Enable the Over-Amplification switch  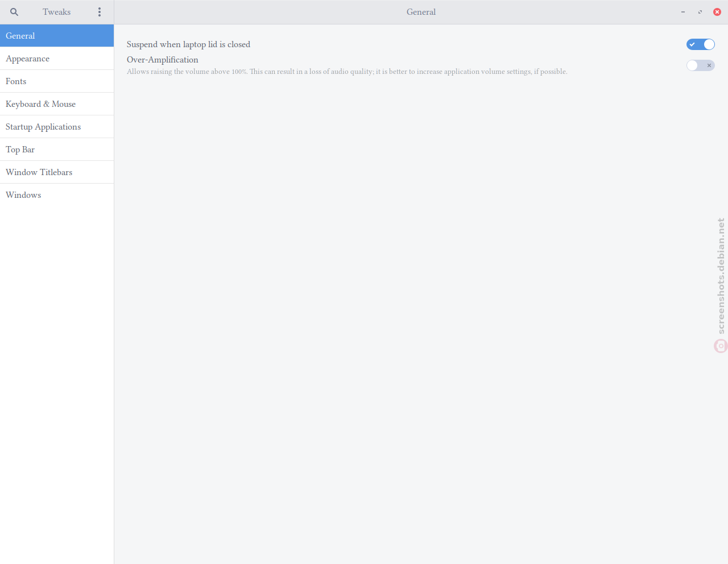coord(700,65)
